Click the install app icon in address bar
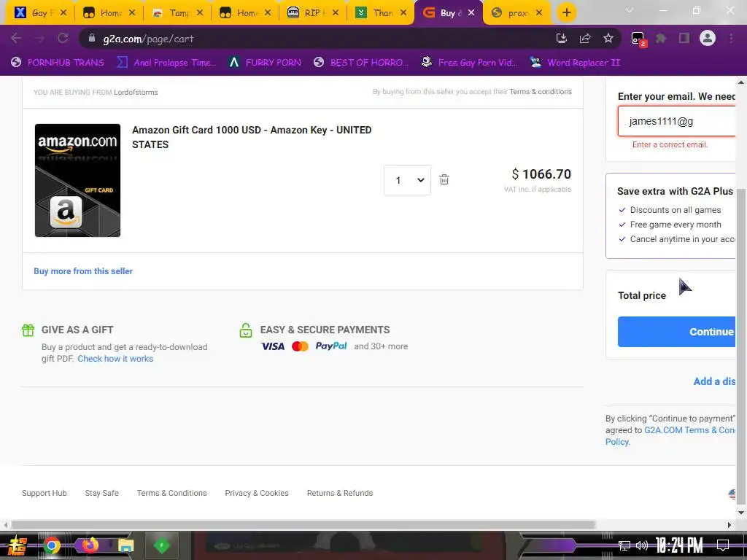This screenshot has width=747, height=560. point(562,39)
